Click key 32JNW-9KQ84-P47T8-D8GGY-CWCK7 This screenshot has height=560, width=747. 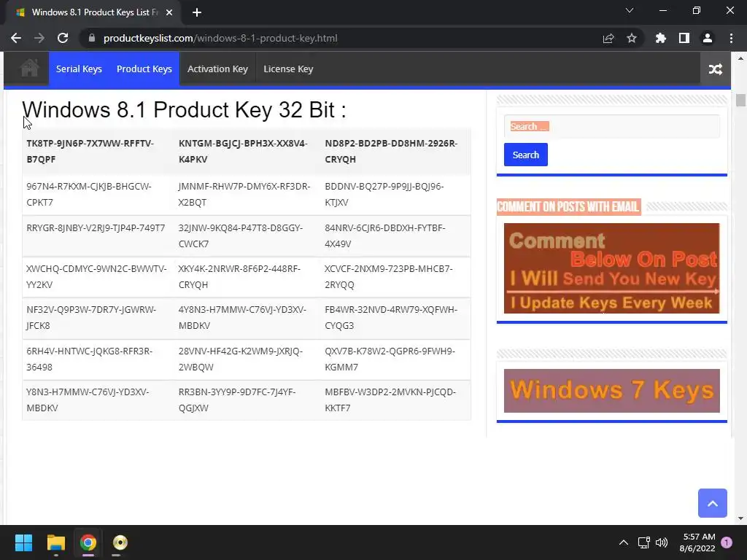click(x=241, y=236)
